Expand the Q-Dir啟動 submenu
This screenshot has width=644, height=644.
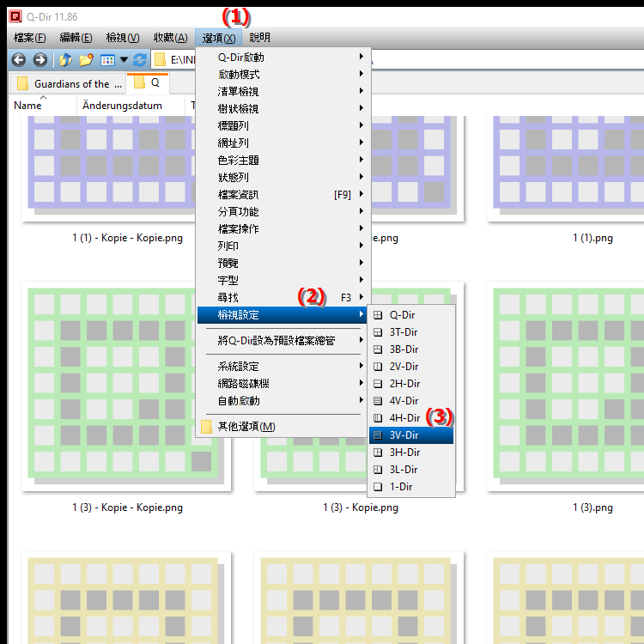tap(283, 57)
